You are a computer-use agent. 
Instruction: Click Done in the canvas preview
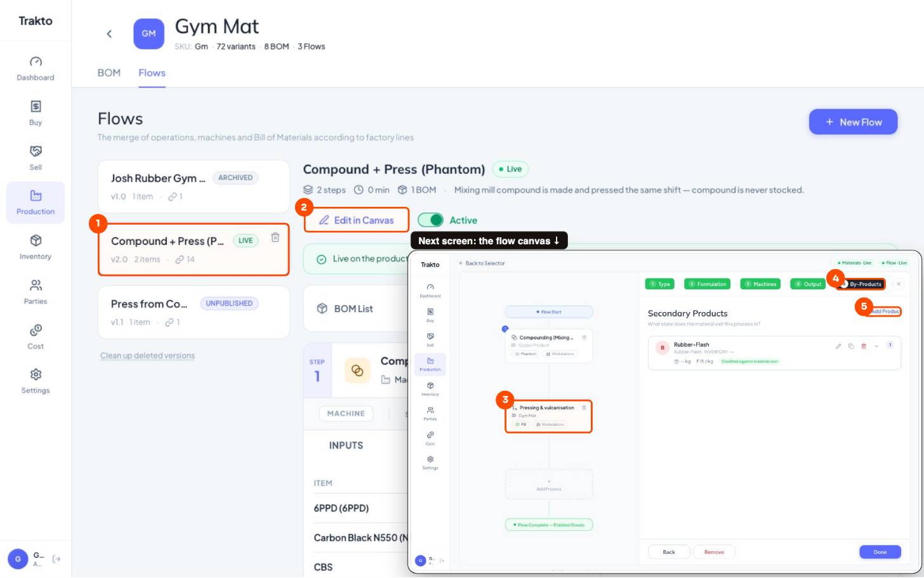point(880,552)
